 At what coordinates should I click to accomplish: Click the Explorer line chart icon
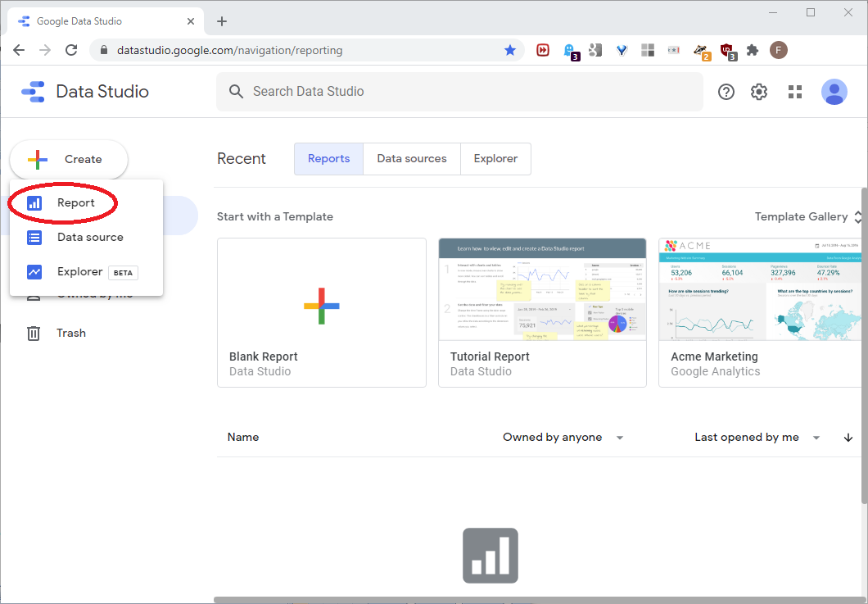tap(34, 272)
